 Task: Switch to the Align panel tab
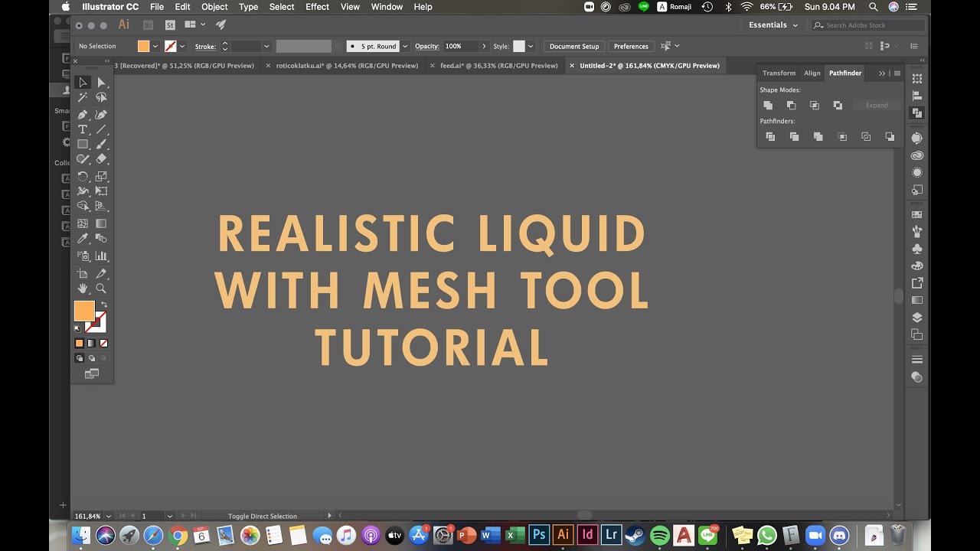(812, 73)
